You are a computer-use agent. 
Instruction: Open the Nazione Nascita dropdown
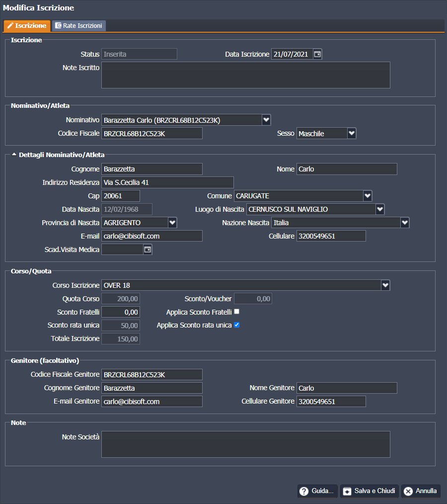pos(405,223)
